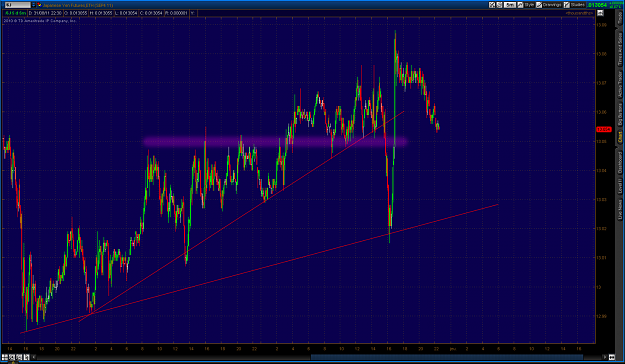
Task: Click the Japanese Yen Futures title text
Action: [78, 5]
